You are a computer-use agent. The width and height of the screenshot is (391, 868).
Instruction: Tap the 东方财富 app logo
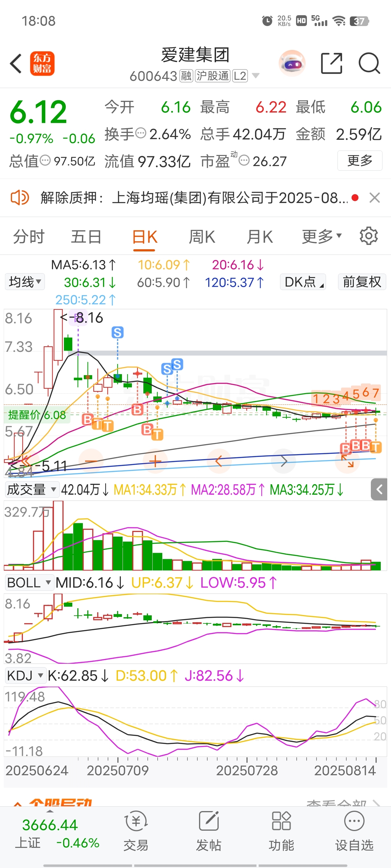click(x=42, y=63)
